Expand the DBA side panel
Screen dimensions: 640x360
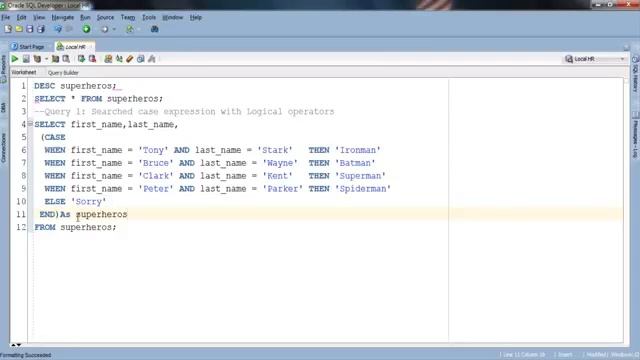[4, 107]
